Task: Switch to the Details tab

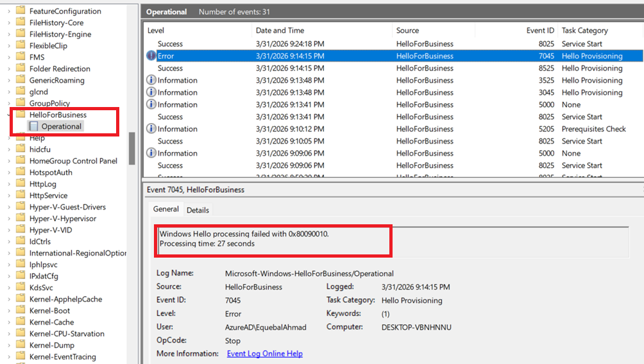Action: point(198,210)
